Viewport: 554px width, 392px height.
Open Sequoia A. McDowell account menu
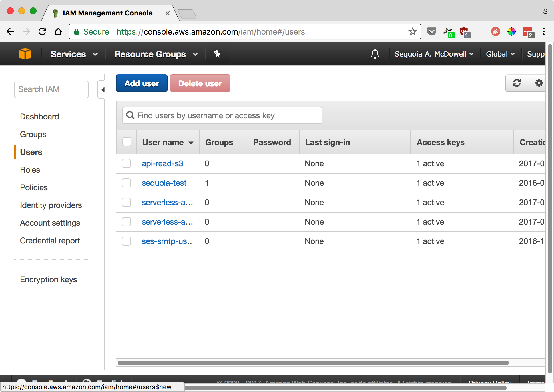pyautogui.click(x=434, y=54)
